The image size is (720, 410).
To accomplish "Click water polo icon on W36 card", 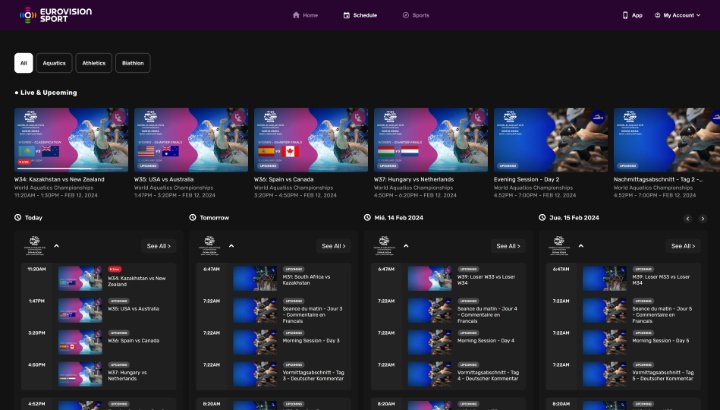I will 359,118.
